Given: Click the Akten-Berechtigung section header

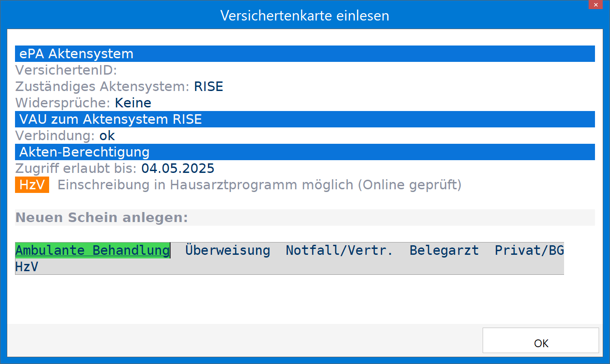Looking at the screenshot, I should pos(305,152).
